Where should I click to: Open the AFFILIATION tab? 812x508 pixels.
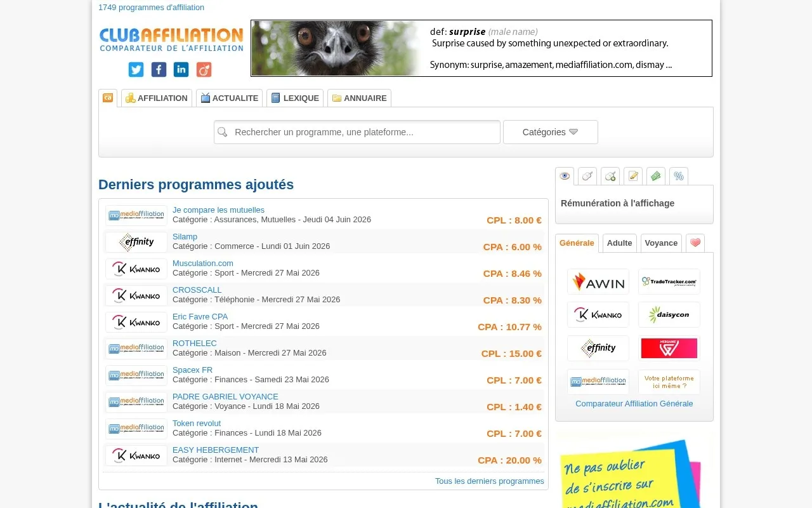(x=157, y=98)
